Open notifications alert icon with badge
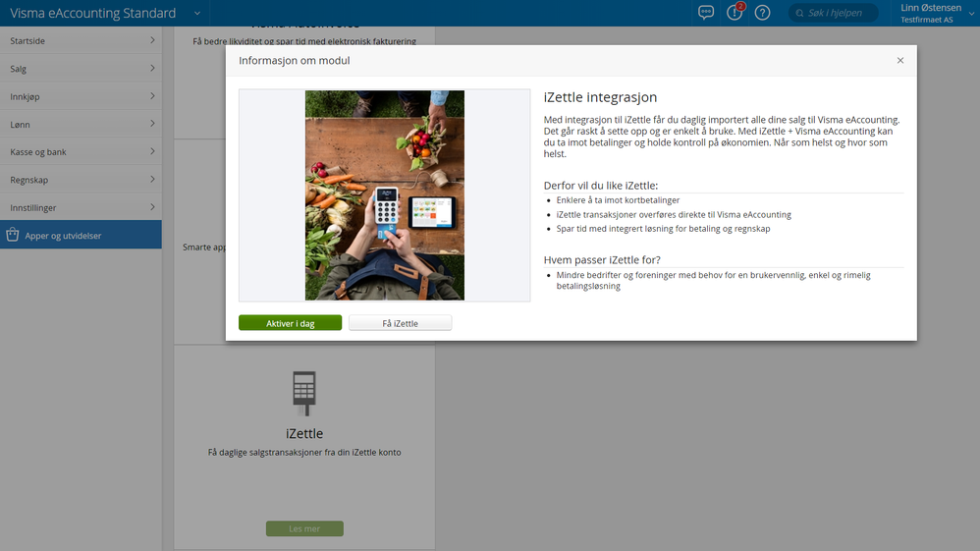This screenshot has height=551, width=980. pyautogui.click(x=735, y=11)
